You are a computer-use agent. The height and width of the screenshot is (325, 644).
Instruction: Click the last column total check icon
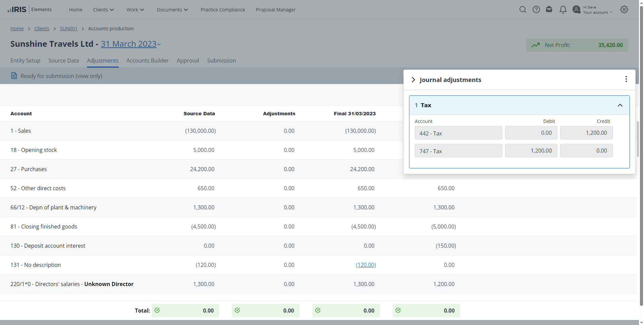(398, 310)
